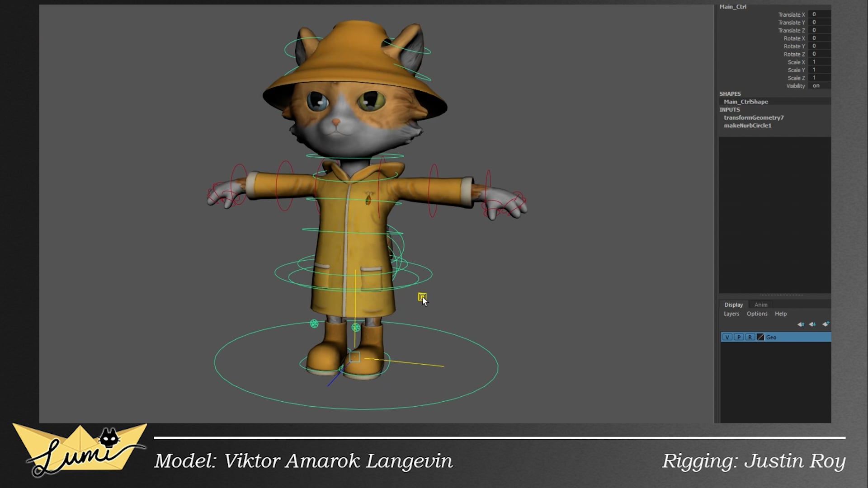Toggle reference R box on Geo layer
The height and width of the screenshot is (488, 868).
pyautogui.click(x=750, y=337)
